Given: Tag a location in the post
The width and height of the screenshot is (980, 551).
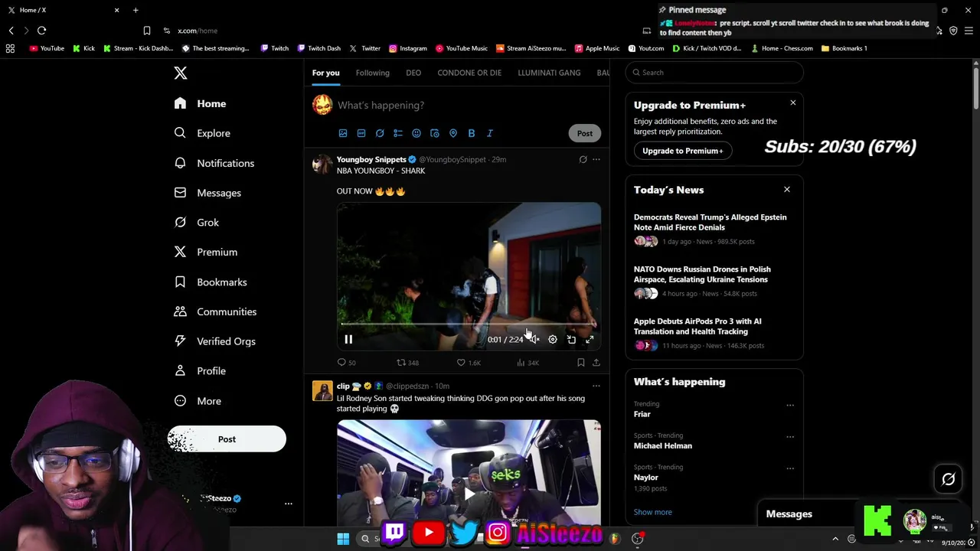Looking at the screenshot, I should point(453,133).
